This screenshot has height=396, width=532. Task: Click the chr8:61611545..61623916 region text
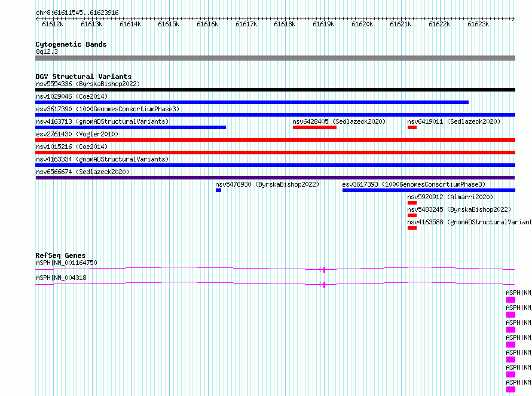coord(77,13)
